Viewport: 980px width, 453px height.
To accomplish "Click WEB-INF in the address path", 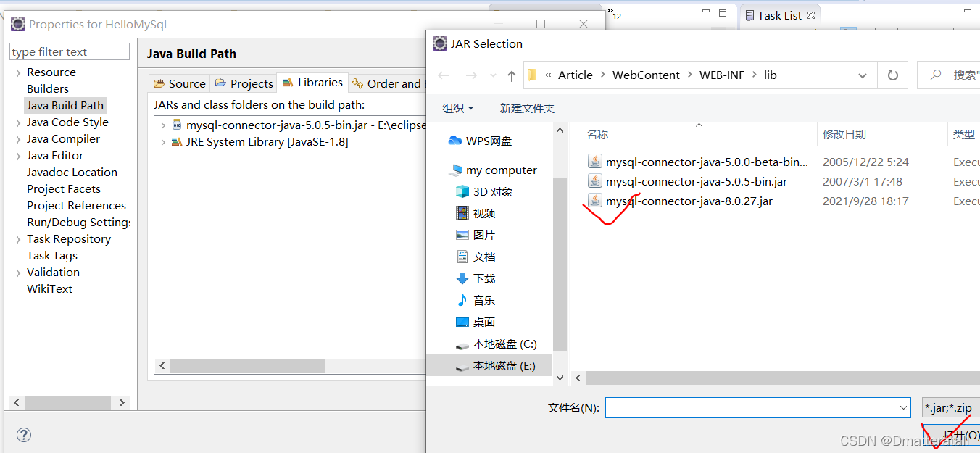I will click(721, 75).
